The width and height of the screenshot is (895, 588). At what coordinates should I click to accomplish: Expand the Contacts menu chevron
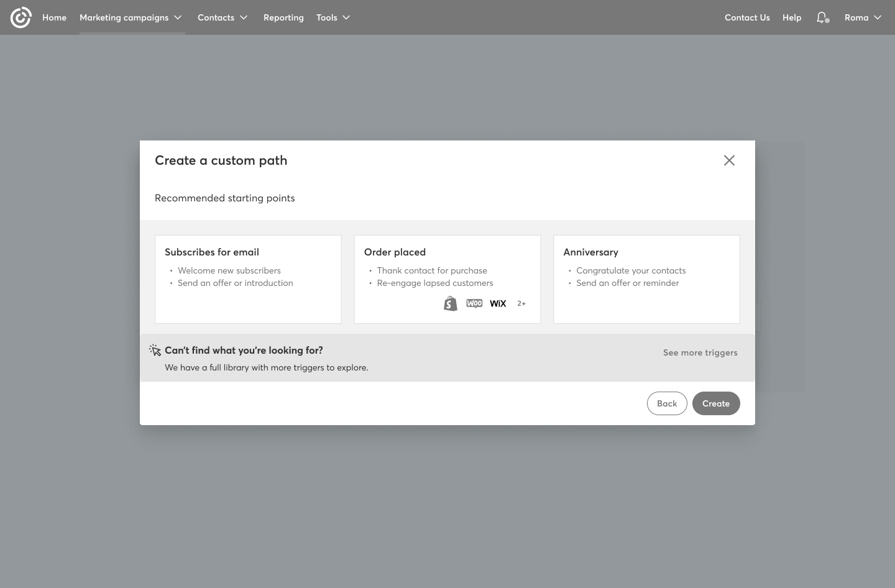click(244, 17)
